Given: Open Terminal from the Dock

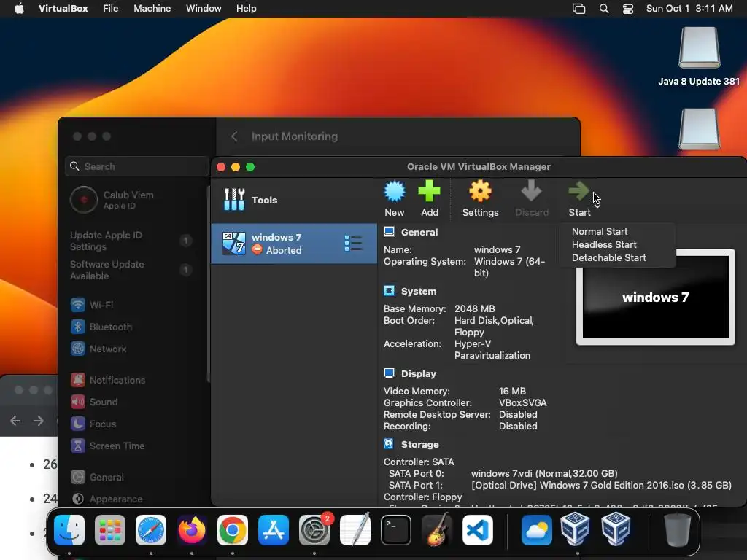Looking at the screenshot, I should tap(396, 530).
